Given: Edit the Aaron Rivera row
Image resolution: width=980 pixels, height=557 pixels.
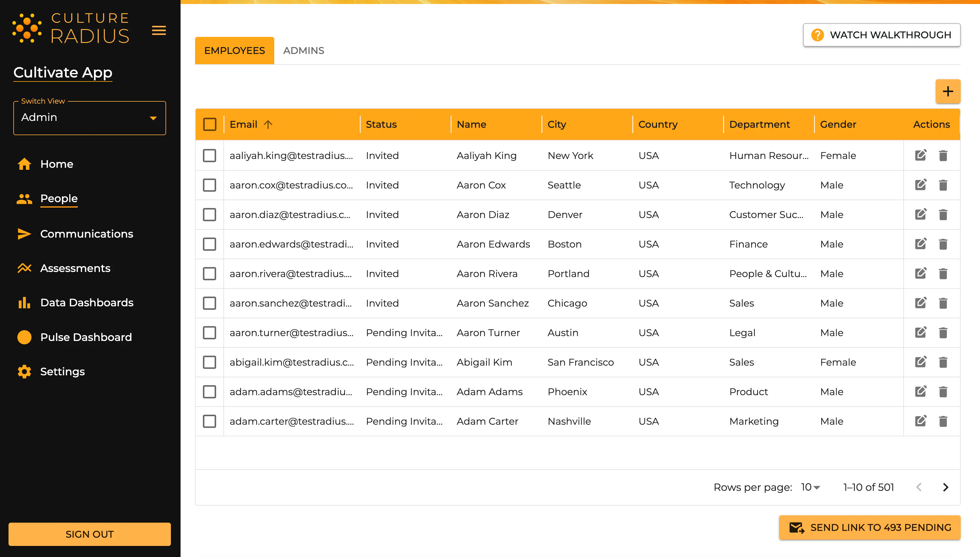Looking at the screenshot, I should pos(920,273).
